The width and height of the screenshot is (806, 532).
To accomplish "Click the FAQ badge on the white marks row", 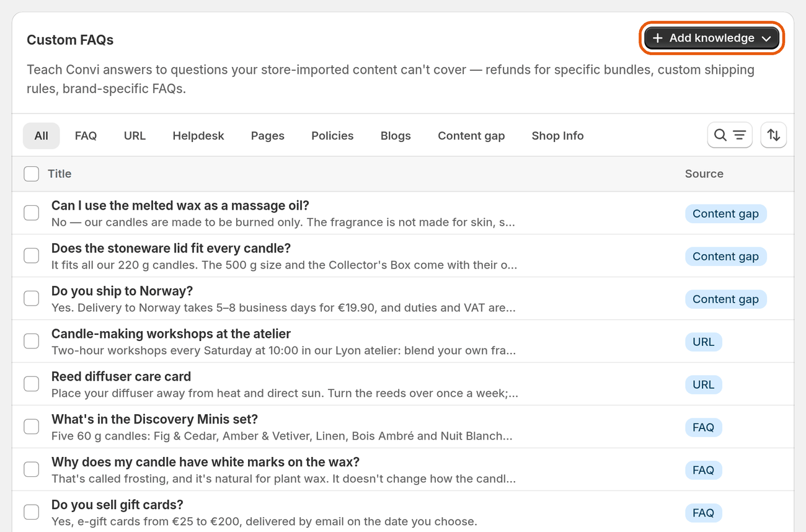I will coord(703,471).
